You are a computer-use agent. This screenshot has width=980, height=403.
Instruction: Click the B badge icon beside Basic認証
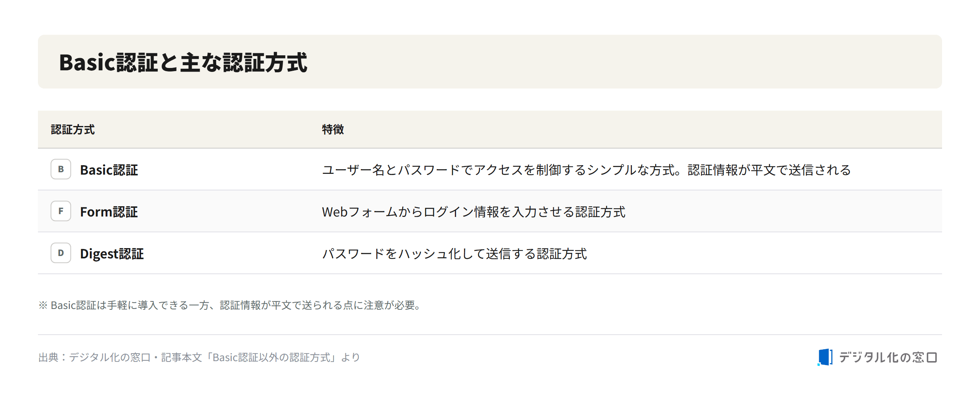coord(61,169)
